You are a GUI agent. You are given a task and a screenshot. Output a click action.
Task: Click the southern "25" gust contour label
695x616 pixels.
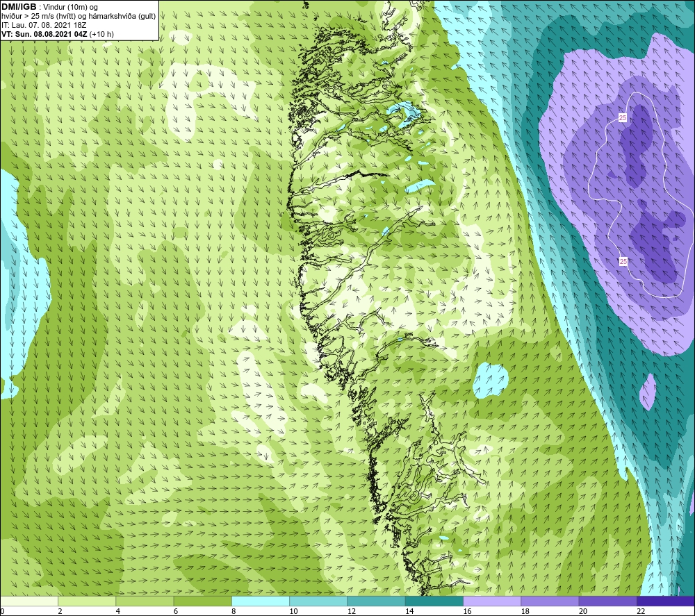[x=623, y=262]
